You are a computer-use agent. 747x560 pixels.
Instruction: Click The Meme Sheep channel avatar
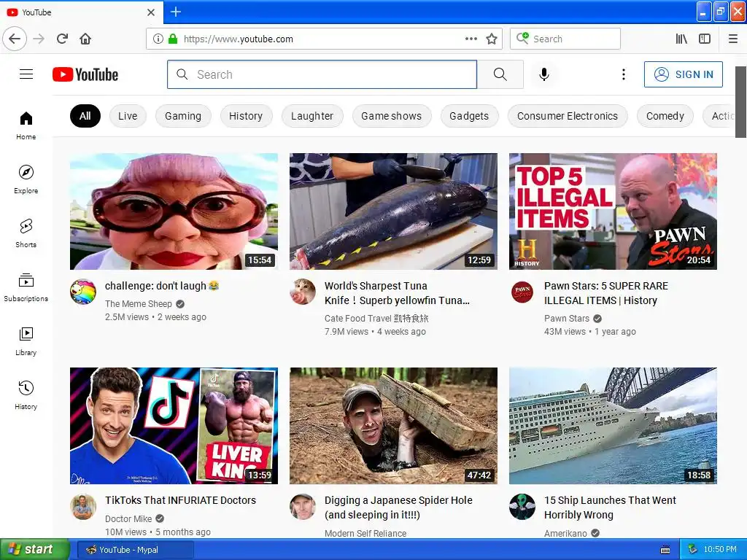point(83,292)
